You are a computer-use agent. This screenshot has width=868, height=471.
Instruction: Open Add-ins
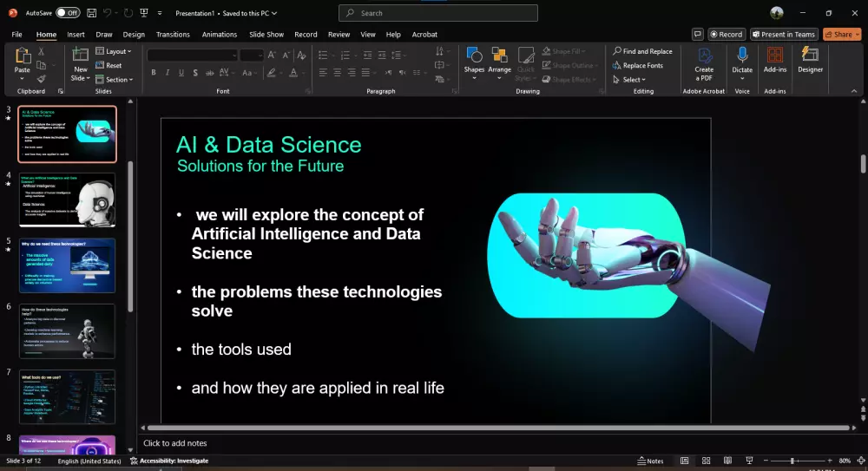(x=775, y=61)
